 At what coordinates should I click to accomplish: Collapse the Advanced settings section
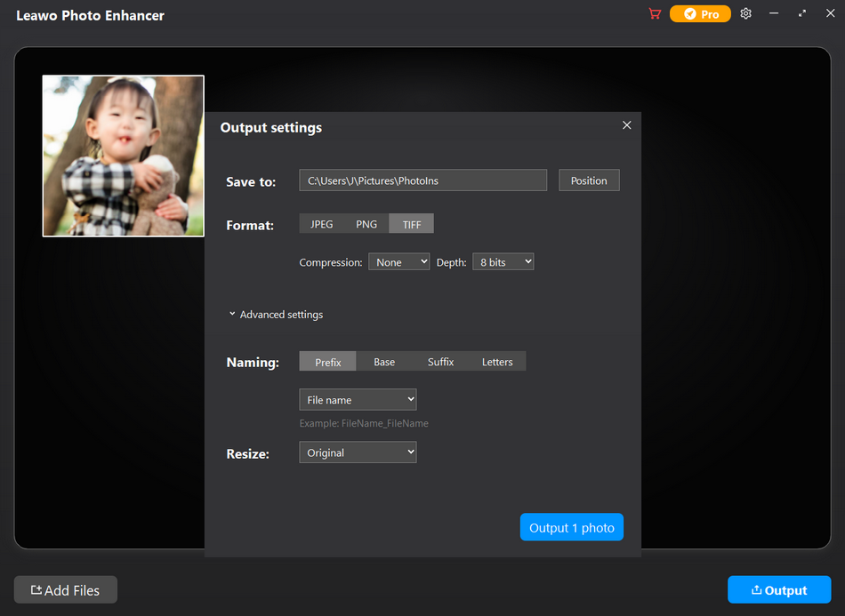coord(276,315)
